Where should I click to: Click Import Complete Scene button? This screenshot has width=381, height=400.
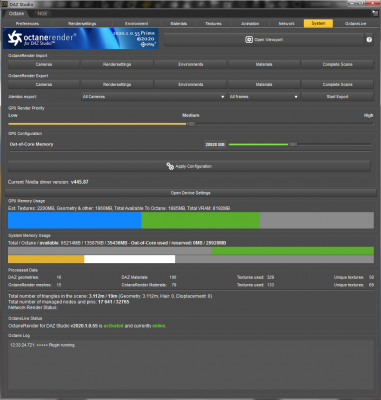(337, 64)
